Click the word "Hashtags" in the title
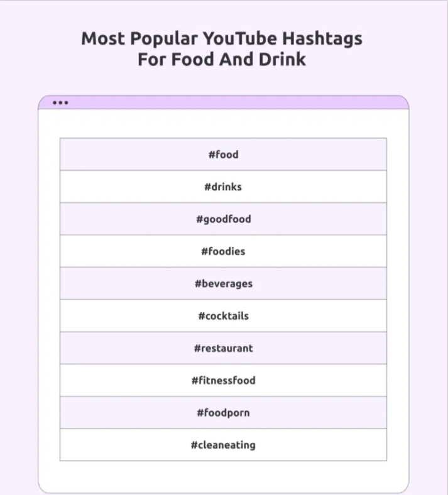The height and width of the screenshot is (495, 448). (322, 38)
